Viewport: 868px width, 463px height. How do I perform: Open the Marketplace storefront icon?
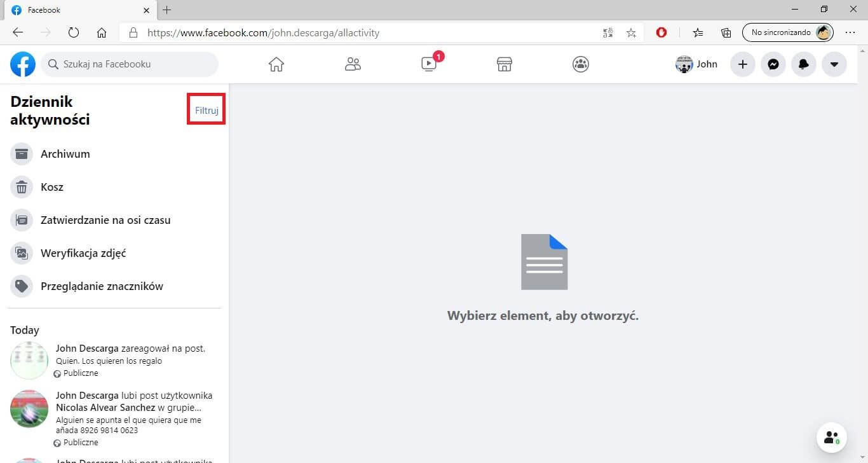[x=505, y=64]
